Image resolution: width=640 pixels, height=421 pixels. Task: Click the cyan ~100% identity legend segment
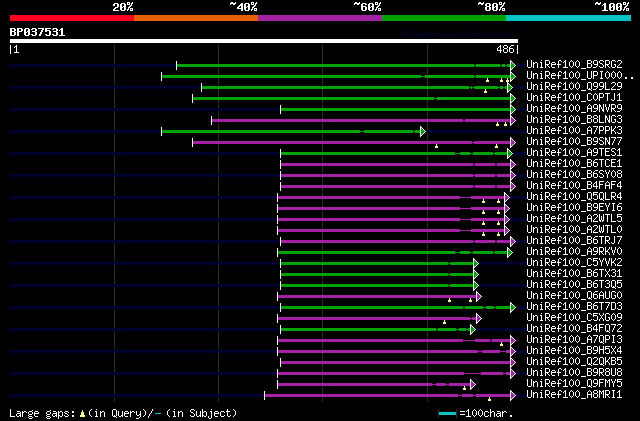point(569,18)
